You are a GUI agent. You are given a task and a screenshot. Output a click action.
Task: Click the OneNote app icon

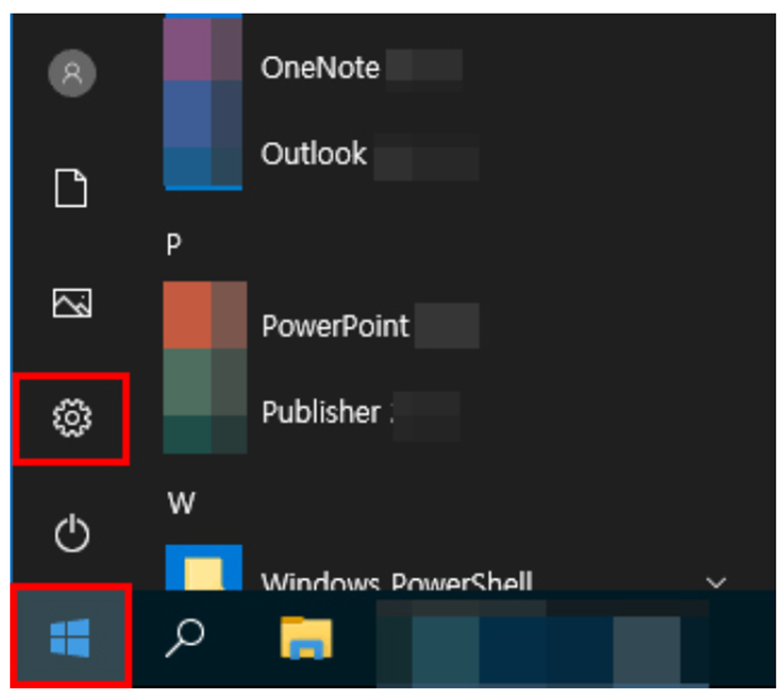tap(203, 48)
